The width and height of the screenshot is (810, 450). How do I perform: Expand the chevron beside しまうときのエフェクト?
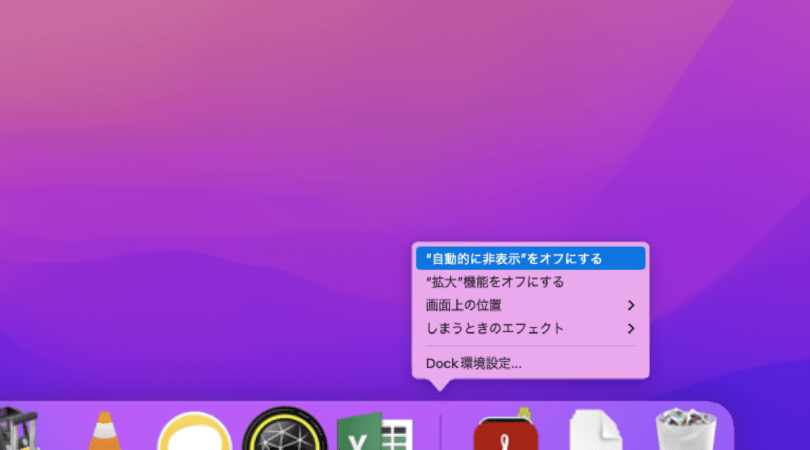[631, 329]
